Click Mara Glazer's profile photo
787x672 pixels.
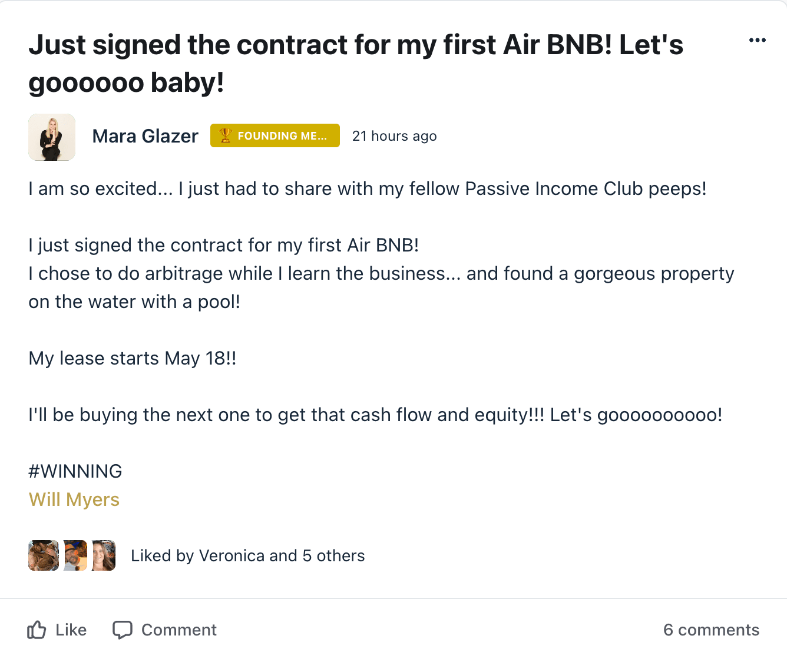pyautogui.click(x=52, y=137)
